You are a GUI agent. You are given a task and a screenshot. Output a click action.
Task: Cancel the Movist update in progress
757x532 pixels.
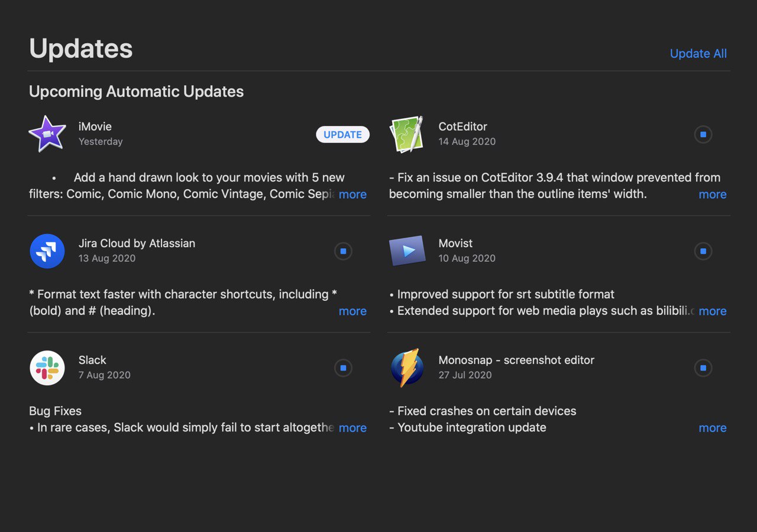tap(703, 251)
